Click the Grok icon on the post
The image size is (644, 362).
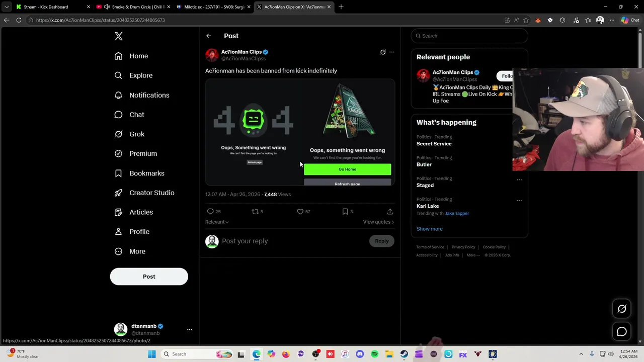pos(383,52)
